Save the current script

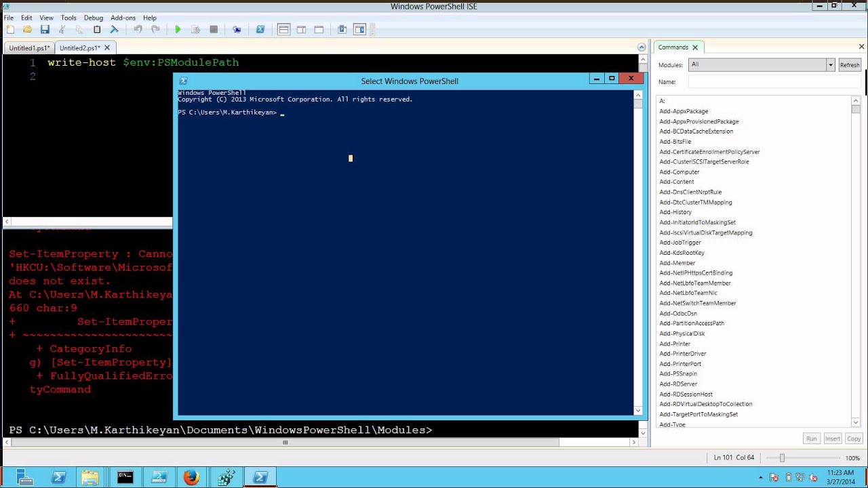click(x=45, y=29)
